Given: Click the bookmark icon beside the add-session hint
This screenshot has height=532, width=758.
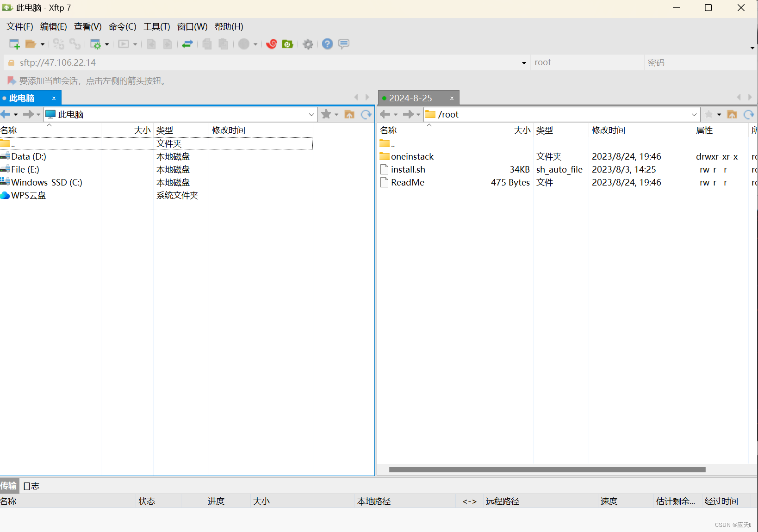Looking at the screenshot, I should click(12, 80).
